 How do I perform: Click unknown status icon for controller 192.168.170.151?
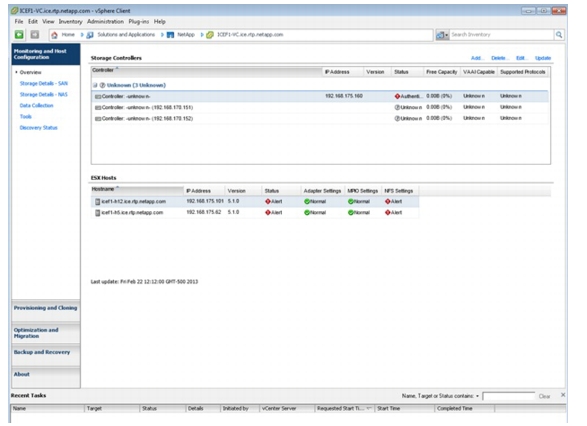(397, 107)
